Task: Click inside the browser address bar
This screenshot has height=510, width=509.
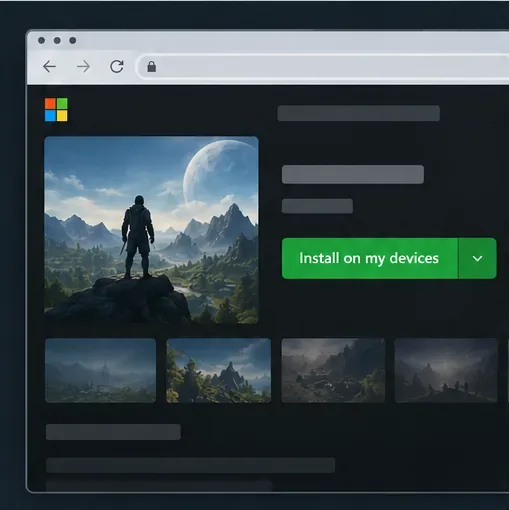Action: pos(323,67)
